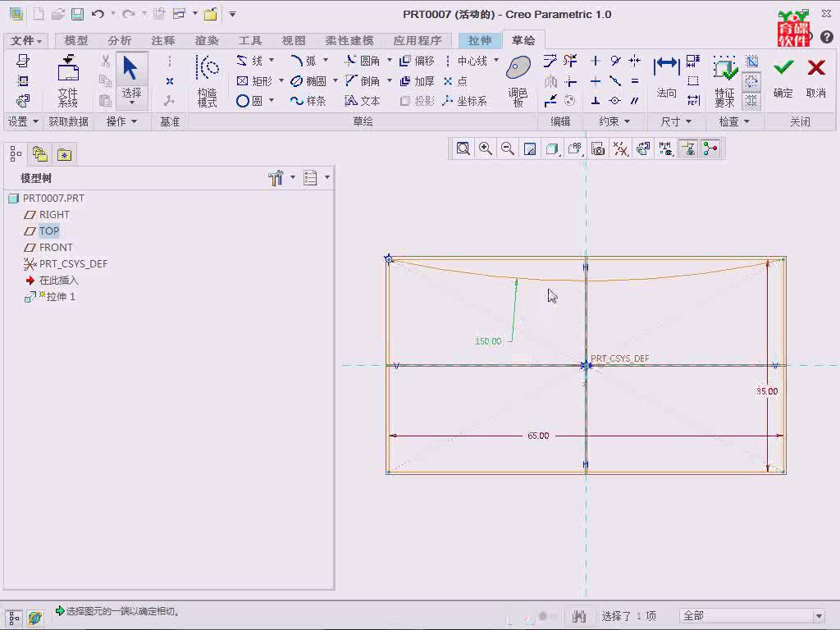
Task: Click the File System (文件系统) button
Action: click(68, 80)
